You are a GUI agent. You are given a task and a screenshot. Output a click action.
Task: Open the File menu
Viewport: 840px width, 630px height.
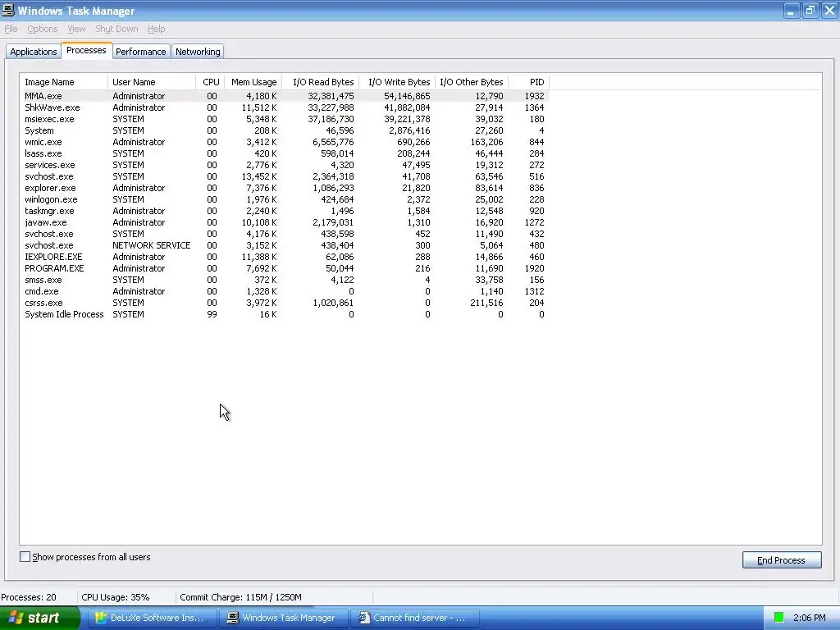point(11,29)
